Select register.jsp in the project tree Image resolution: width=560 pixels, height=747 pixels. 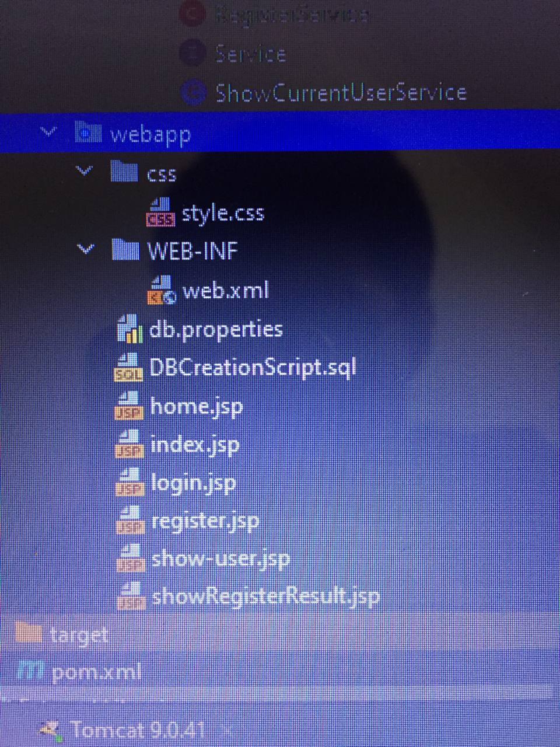click(x=205, y=521)
